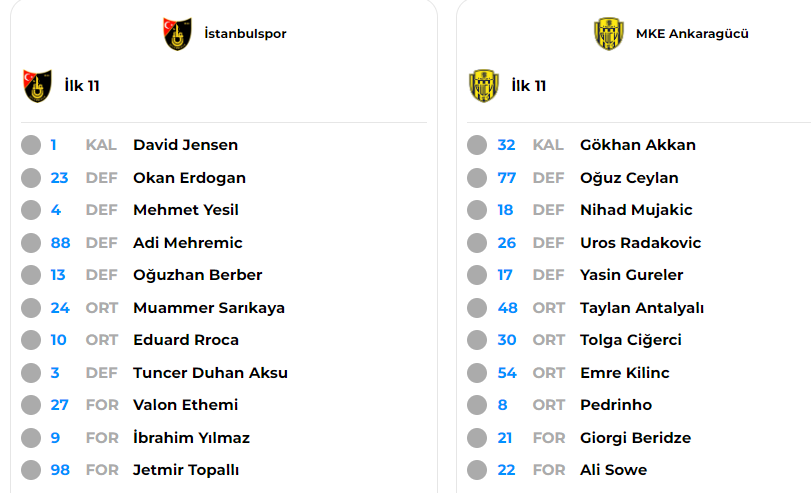Click the avatar circle next to David Jensen
811x493 pixels.
click(31, 145)
